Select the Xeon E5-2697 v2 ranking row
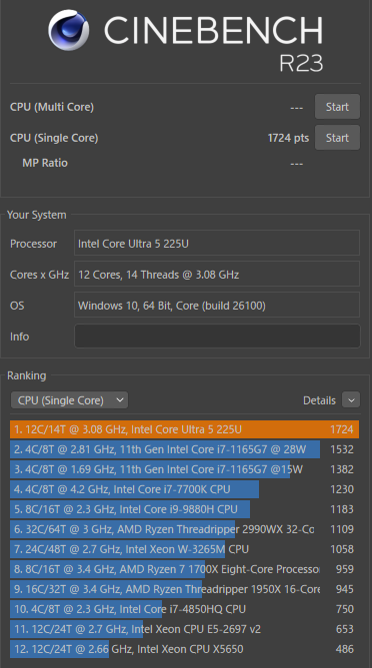 185,629
